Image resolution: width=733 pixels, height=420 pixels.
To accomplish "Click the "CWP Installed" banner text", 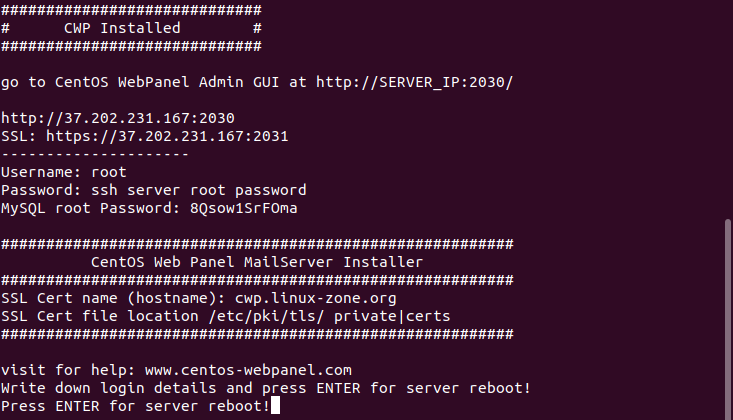I will [122, 28].
